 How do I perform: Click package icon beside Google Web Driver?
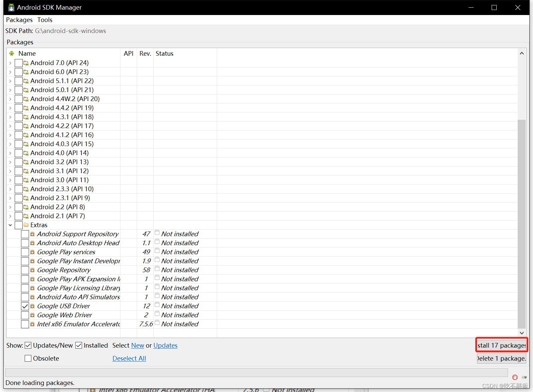pos(32,315)
